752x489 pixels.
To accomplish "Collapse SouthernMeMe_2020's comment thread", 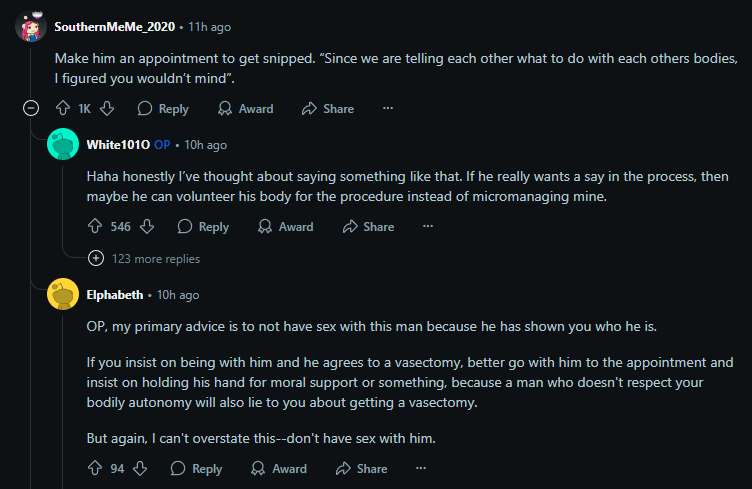I will click(31, 108).
